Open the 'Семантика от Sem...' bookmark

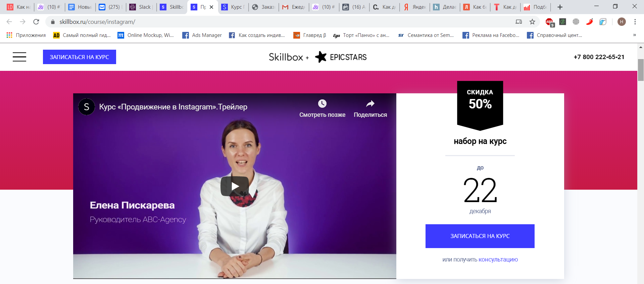point(426,35)
